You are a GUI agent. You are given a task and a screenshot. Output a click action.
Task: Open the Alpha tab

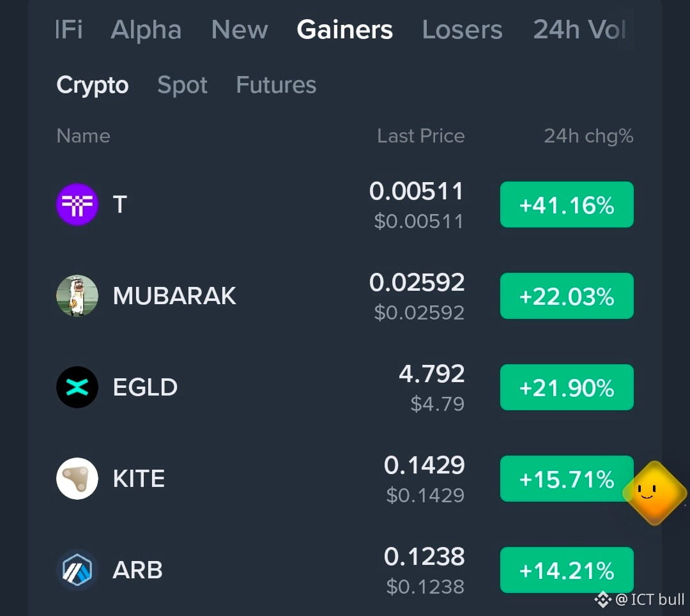point(146,30)
